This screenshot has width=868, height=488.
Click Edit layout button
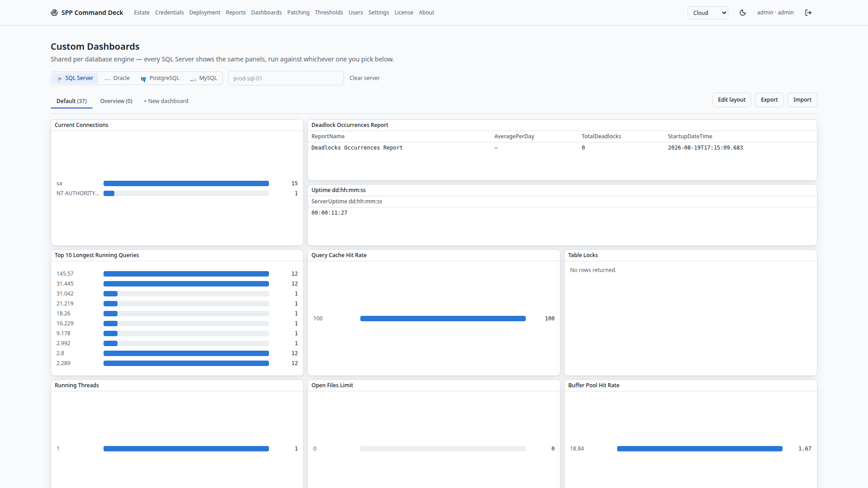tap(731, 100)
